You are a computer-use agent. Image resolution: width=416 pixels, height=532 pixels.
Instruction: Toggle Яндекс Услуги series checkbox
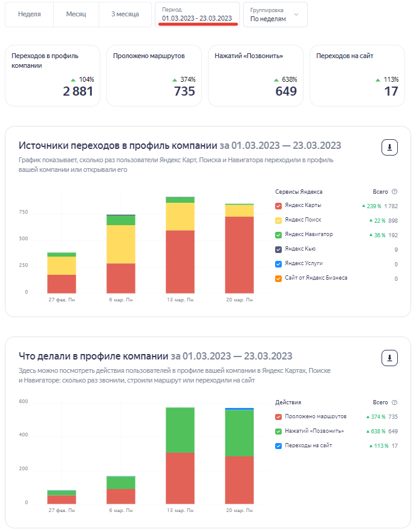coord(278,264)
